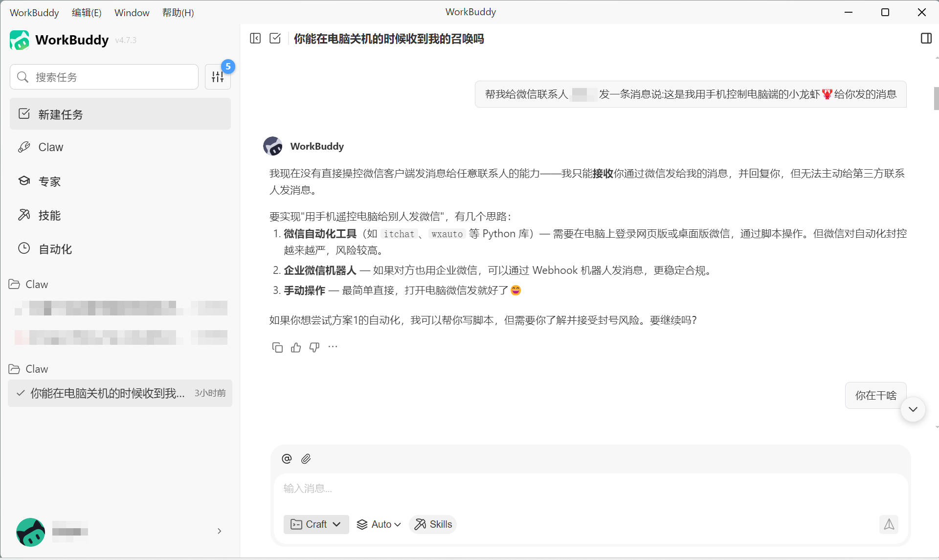Viewport: 939px width, 560px height.
Task: Send the message with the send icon
Action: 889,524
